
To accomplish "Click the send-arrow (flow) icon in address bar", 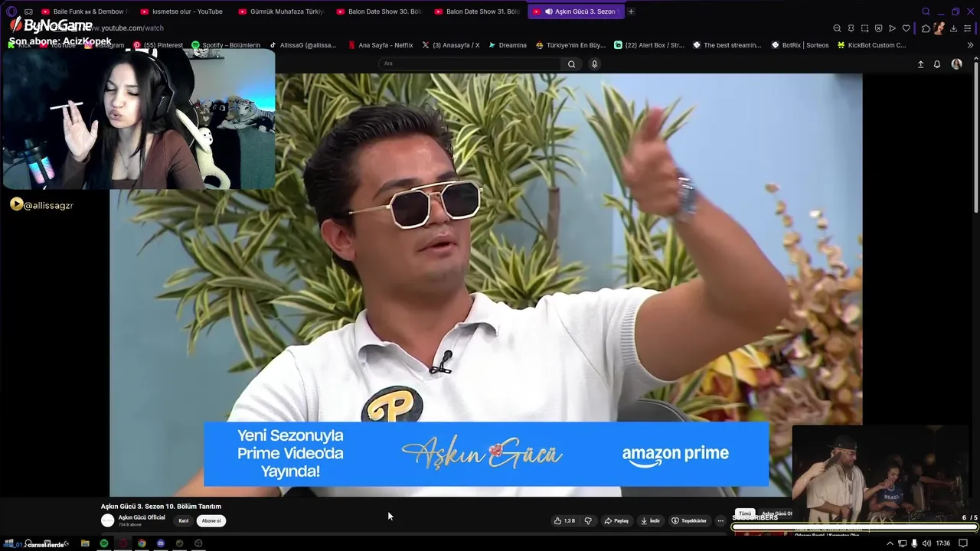I will click(x=892, y=28).
